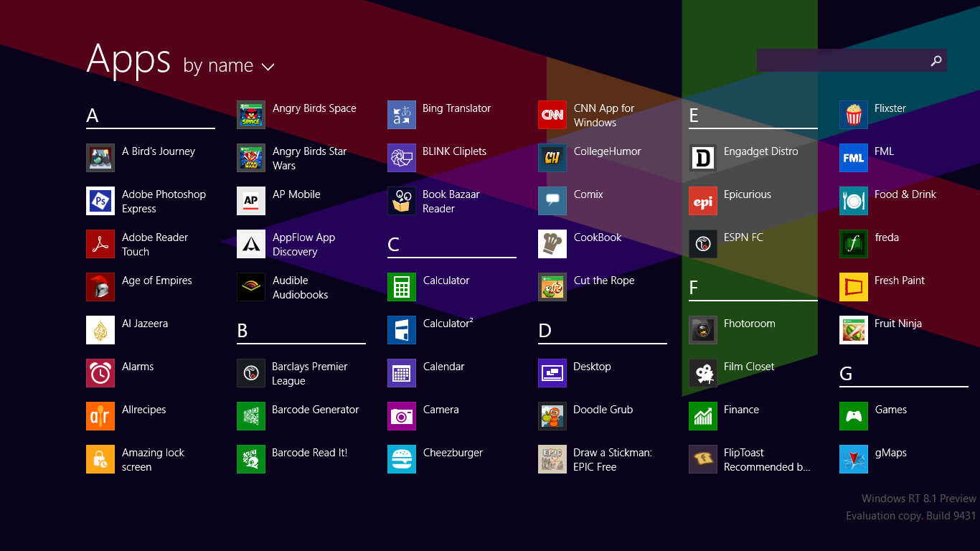The width and height of the screenshot is (980, 551).
Task: Open the Barcode Read It! icon
Action: pyautogui.click(x=251, y=459)
